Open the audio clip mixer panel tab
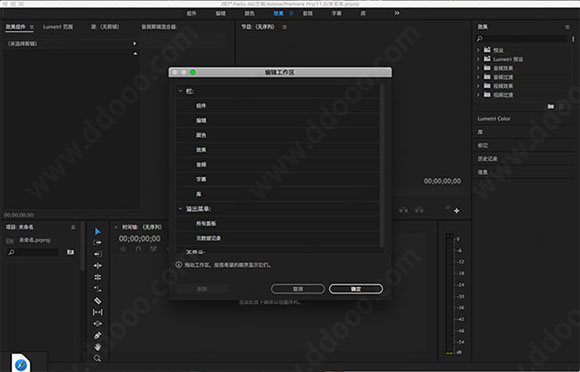 [159, 27]
